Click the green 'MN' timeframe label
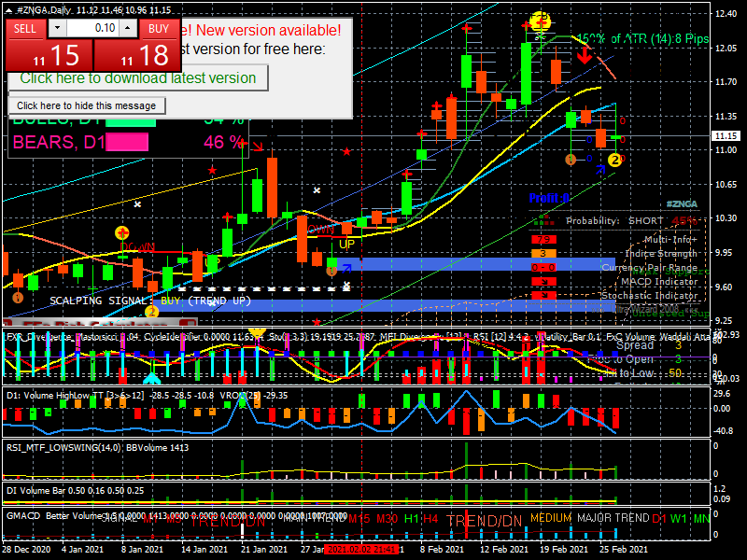Image resolution: width=747 pixels, height=560 pixels. pyautogui.click(x=701, y=519)
